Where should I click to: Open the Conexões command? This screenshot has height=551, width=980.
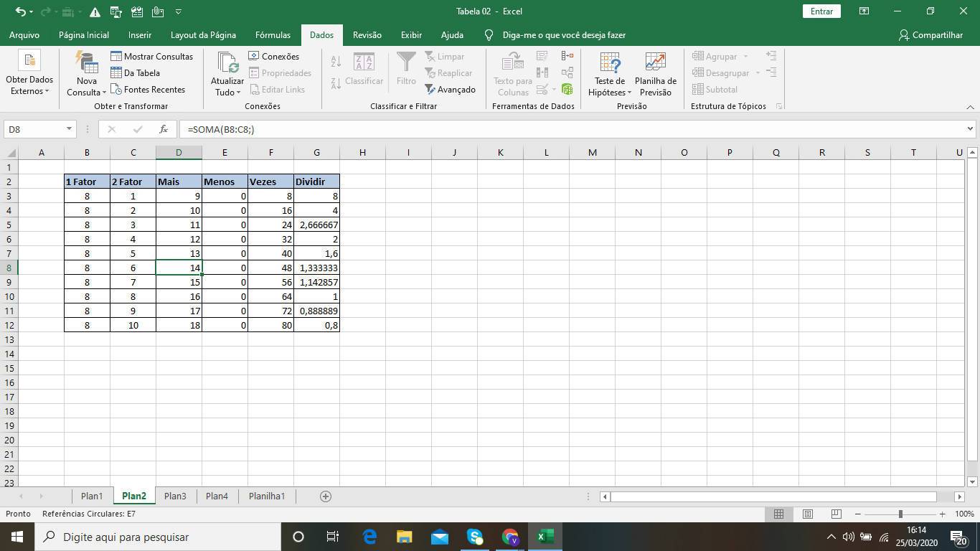coord(273,56)
